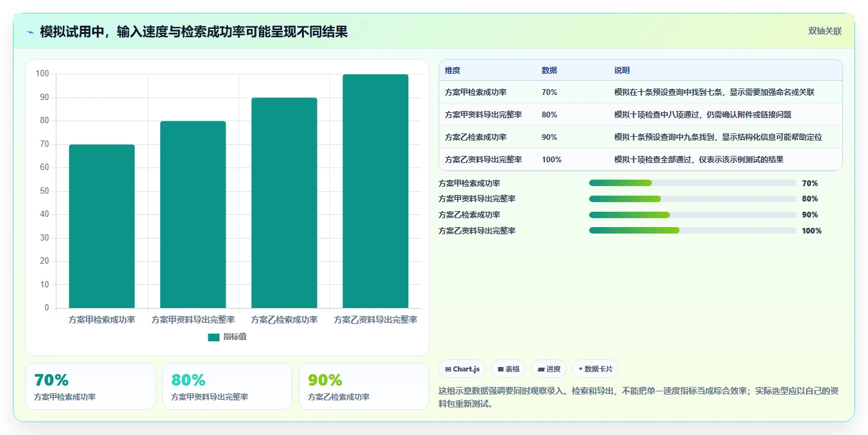
Task: Click the 方案乙检索成功率 bar in chart
Action: click(x=284, y=203)
